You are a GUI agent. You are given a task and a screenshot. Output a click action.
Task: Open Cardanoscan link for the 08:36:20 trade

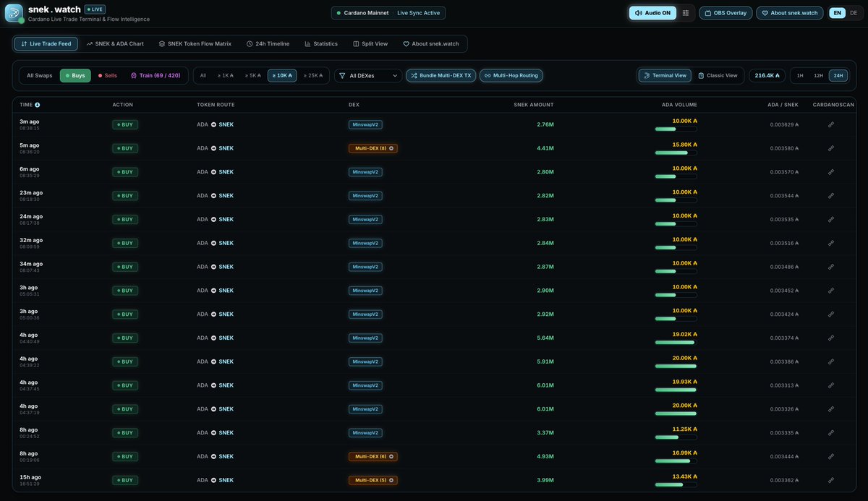[x=831, y=148]
